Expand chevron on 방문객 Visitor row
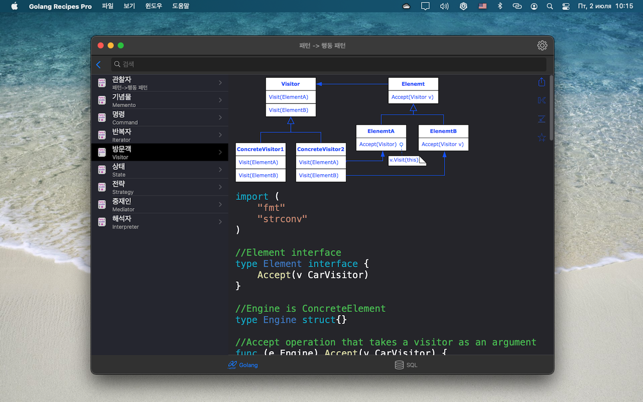 220,152
